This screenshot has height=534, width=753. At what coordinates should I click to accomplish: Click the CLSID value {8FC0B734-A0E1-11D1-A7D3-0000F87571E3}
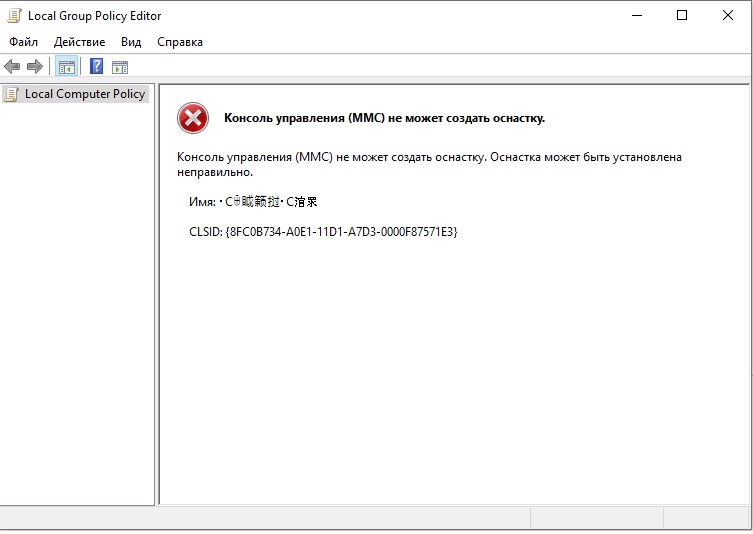pos(341,232)
